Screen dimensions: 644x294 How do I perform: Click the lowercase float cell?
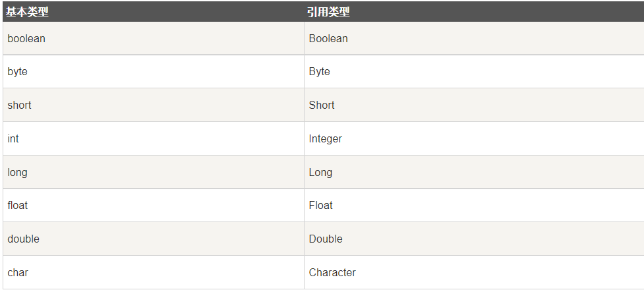pos(153,205)
